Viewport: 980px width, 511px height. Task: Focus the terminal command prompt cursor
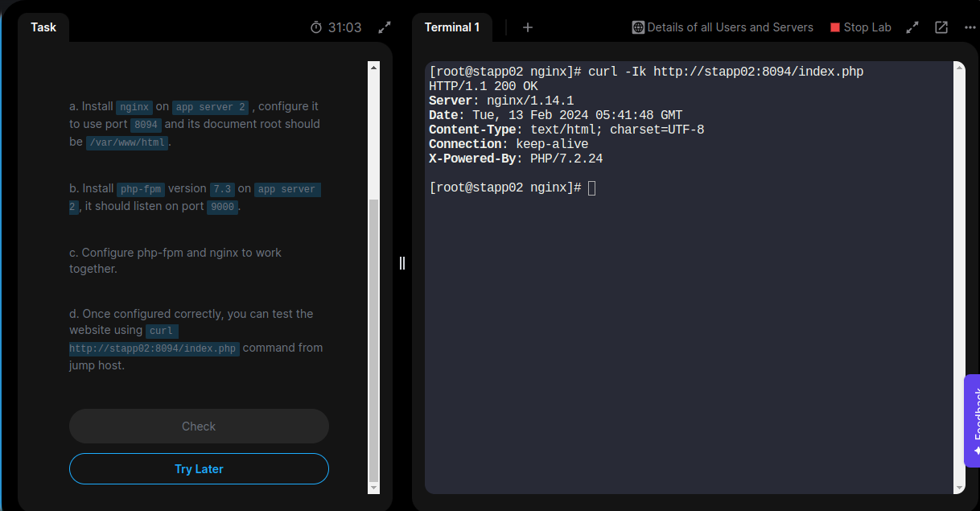pyautogui.click(x=592, y=188)
